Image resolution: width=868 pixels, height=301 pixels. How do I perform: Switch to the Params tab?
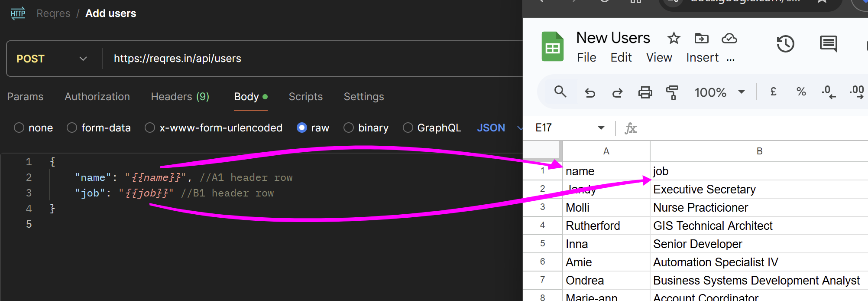pos(25,97)
